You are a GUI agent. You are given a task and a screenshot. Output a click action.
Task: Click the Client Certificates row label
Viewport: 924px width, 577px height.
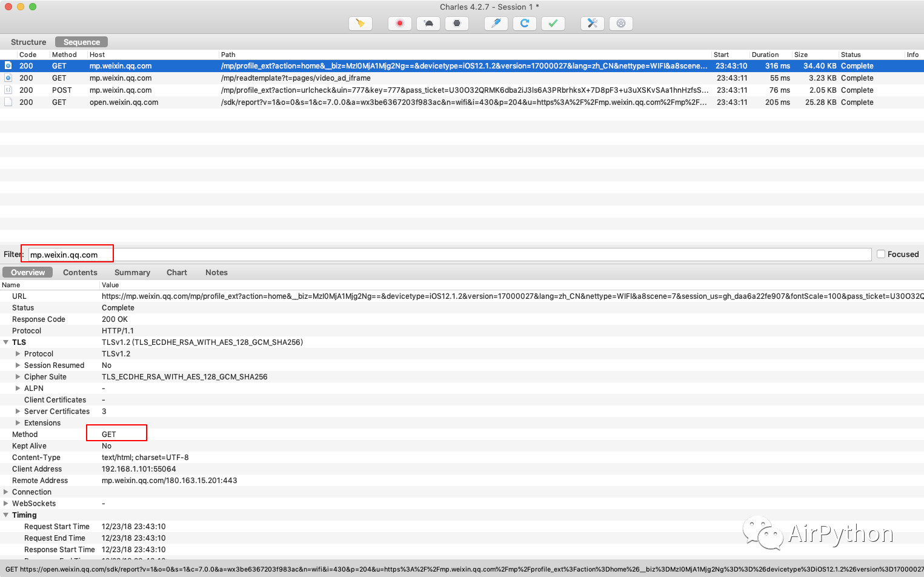55,400
